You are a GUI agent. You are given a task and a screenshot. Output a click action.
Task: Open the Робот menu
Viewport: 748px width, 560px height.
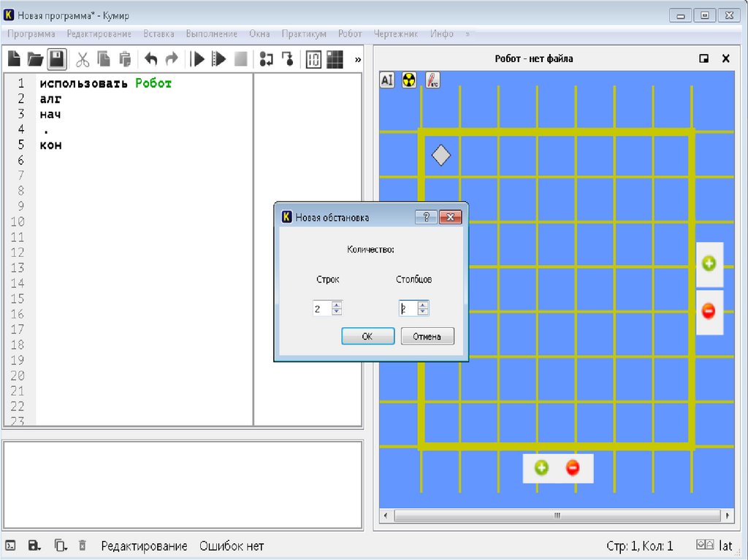(349, 34)
